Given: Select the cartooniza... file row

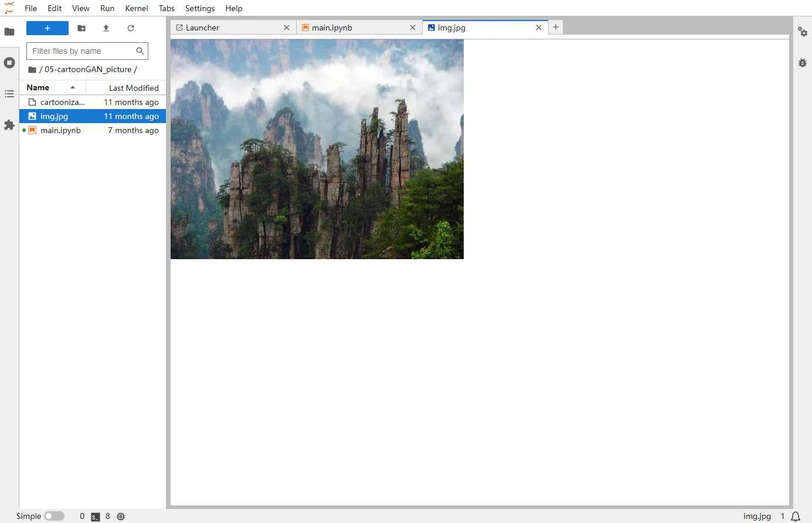Looking at the screenshot, I should pyautogui.click(x=93, y=102).
